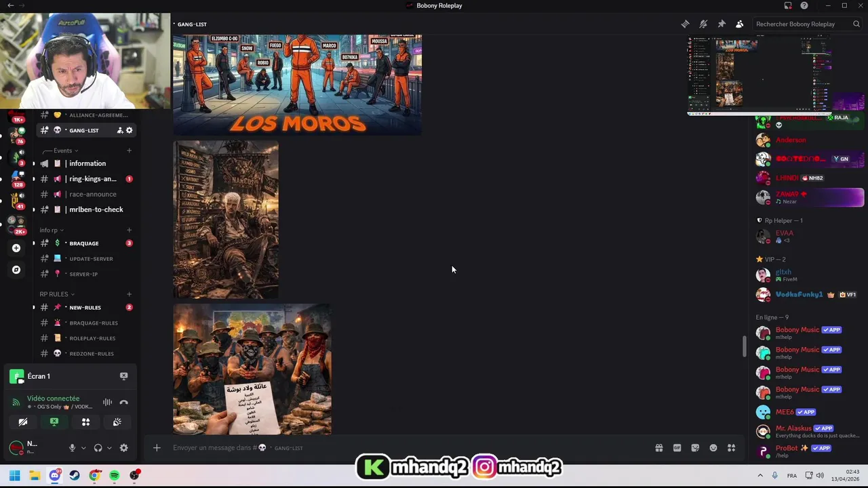Invite members icon on gang-list channel

[120, 130]
